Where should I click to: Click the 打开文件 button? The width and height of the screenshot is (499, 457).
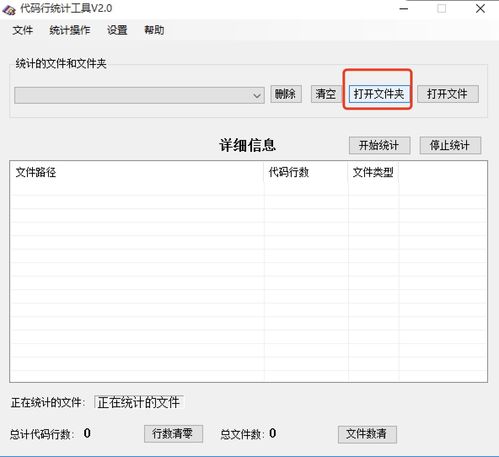(x=448, y=94)
